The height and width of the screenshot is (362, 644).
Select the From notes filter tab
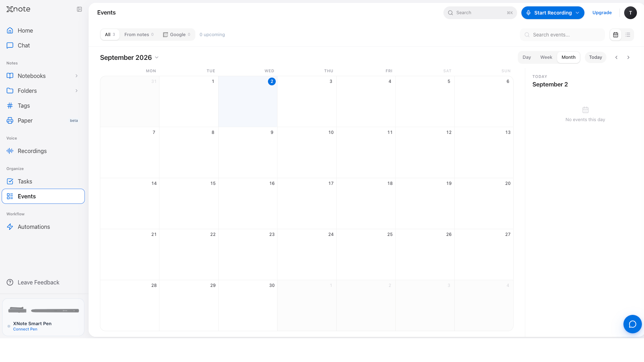click(139, 35)
